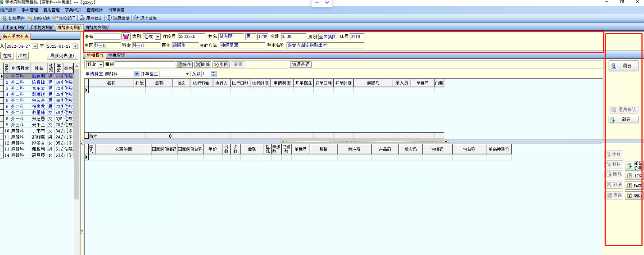Open the 费用管理 menu
This screenshot has height=255, width=644.
pyautogui.click(x=51, y=10)
